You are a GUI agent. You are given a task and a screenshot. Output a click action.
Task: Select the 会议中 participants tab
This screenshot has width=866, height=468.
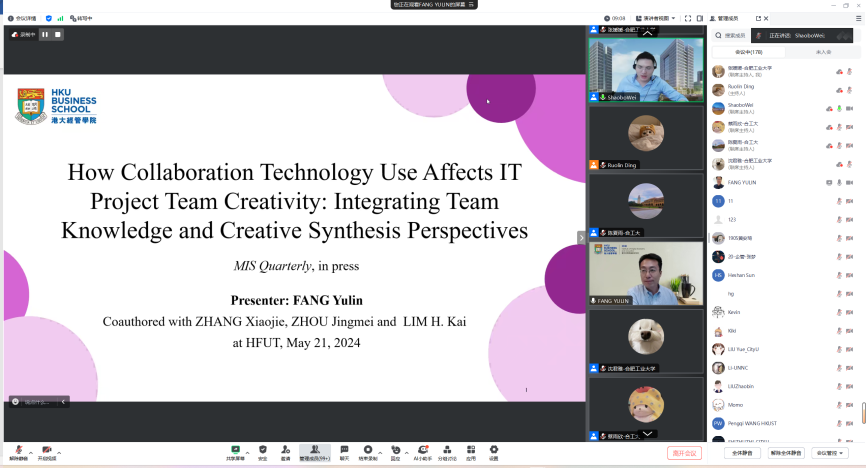748,51
